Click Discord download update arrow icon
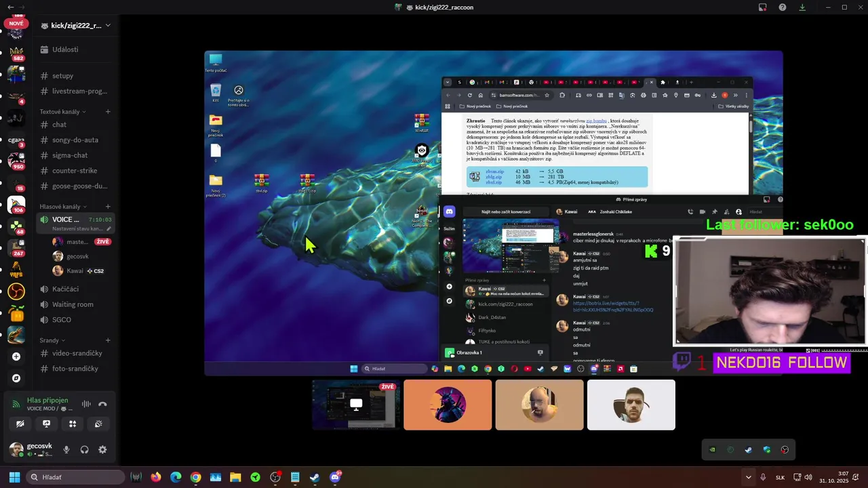This screenshot has width=868, height=488. point(802,7)
